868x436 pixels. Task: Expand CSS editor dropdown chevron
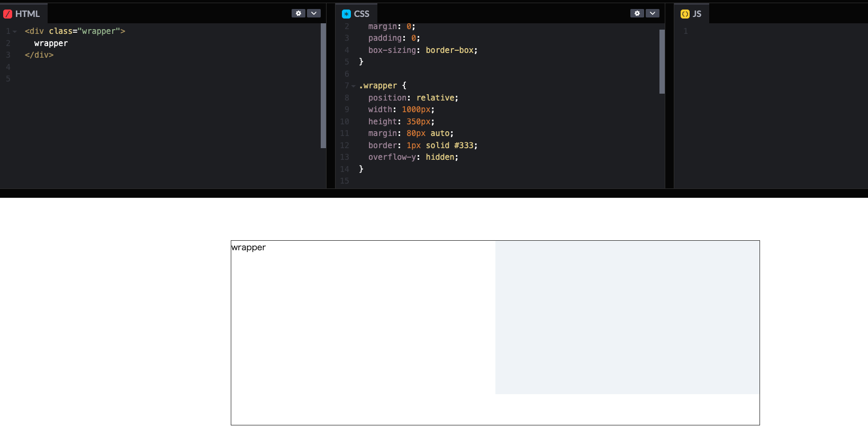653,13
